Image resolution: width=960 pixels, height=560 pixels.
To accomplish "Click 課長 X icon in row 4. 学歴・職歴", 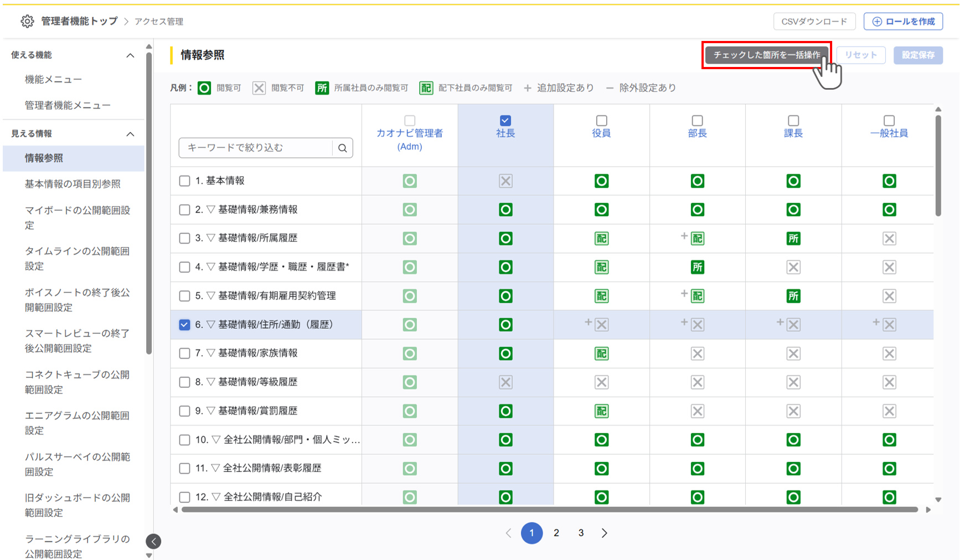I will pos(793,267).
